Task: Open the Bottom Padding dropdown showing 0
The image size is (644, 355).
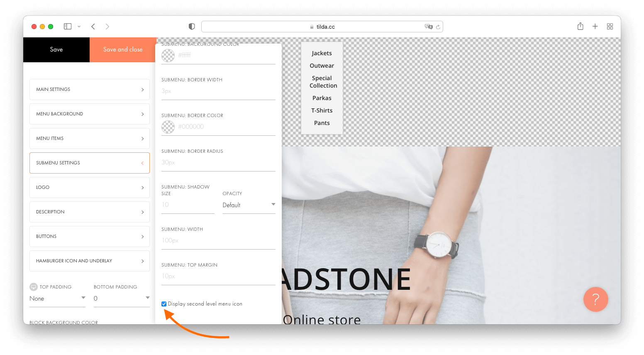Action: click(122, 299)
